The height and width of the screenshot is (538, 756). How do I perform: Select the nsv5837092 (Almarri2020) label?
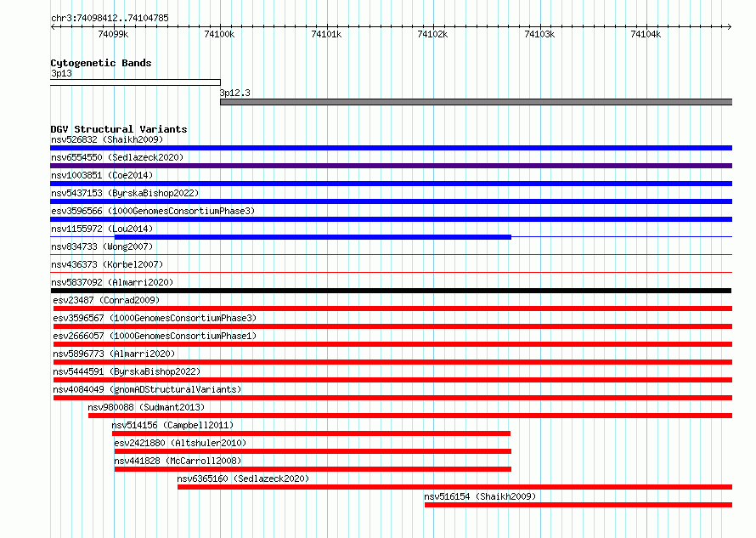pos(112,282)
